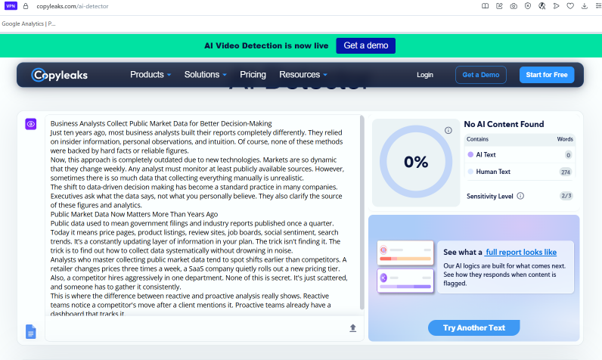Open the full report looks like link

(521, 252)
